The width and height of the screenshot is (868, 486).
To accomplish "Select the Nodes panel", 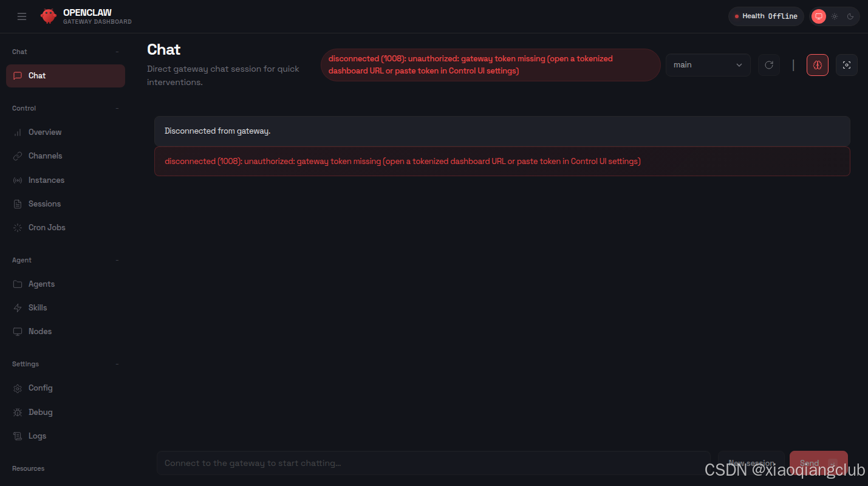I will point(40,331).
